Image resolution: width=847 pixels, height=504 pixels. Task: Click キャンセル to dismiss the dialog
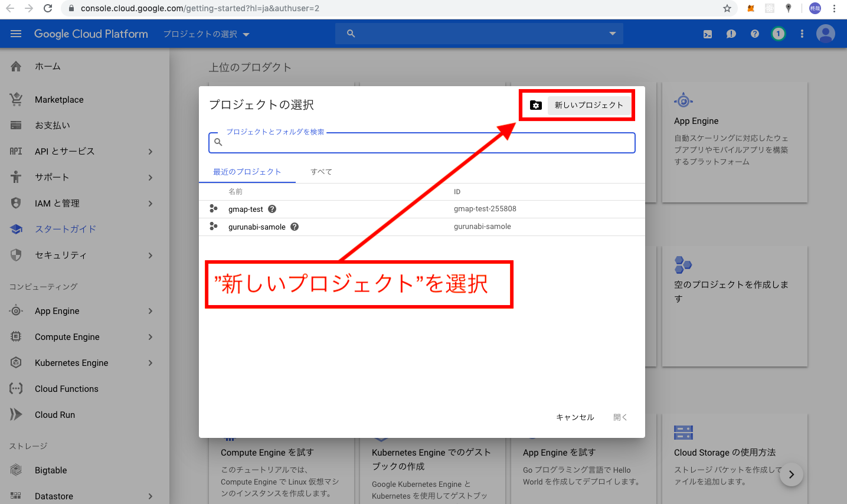[575, 417]
